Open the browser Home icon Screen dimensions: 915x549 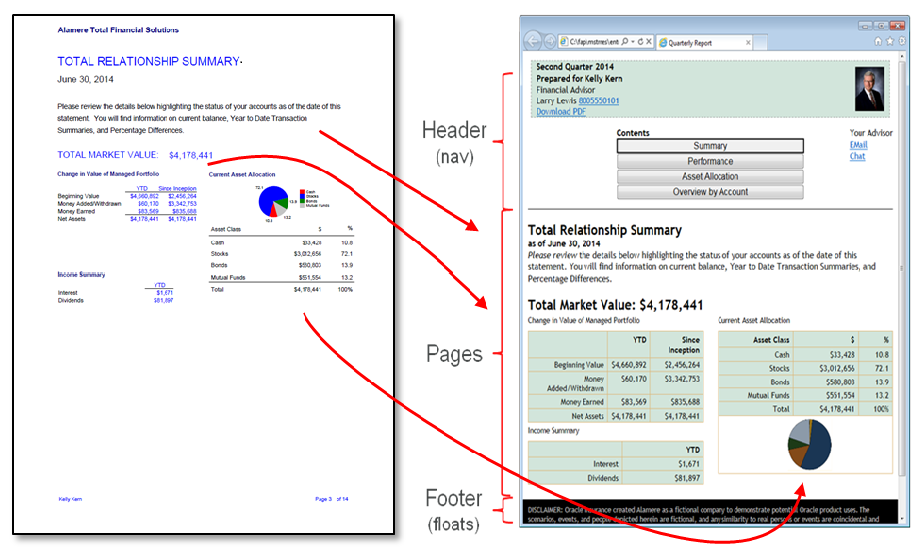click(x=878, y=41)
